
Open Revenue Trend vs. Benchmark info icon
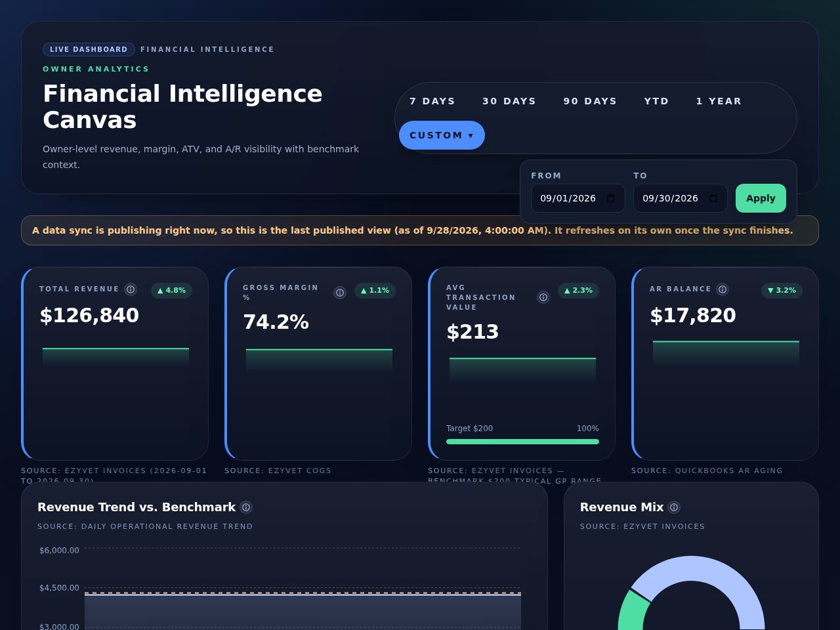(246, 507)
